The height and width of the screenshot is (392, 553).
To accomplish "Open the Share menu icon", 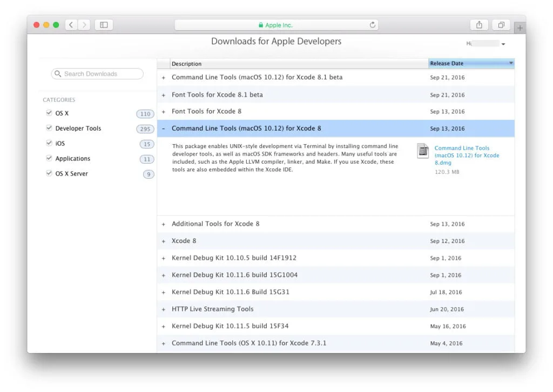I will (479, 25).
